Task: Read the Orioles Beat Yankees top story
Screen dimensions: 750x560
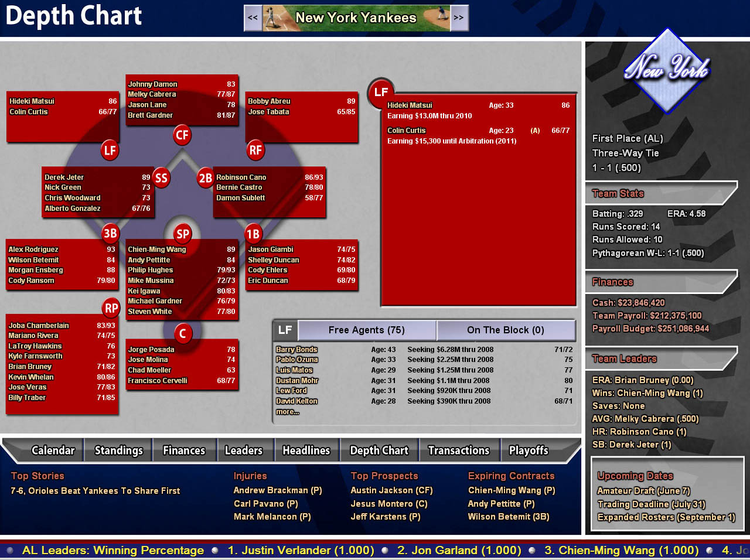Action: coord(96,491)
